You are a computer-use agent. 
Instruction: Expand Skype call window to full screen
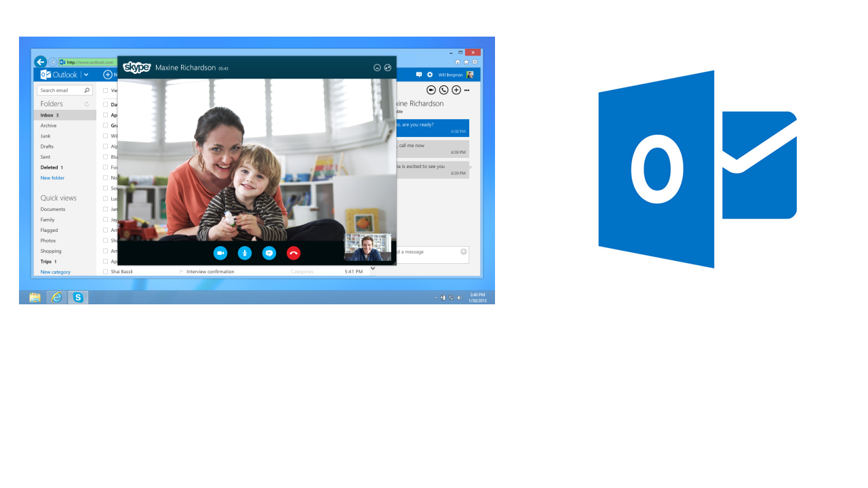tap(388, 68)
